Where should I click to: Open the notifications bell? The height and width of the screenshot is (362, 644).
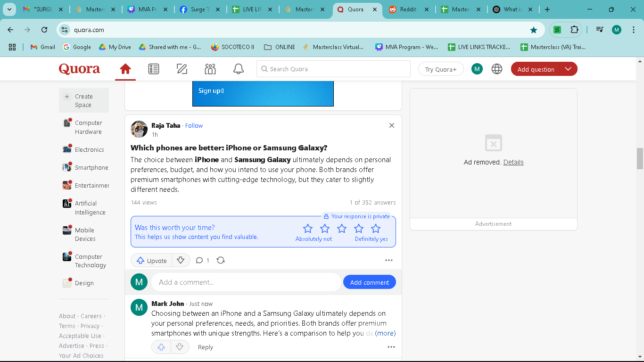click(239, 69)
